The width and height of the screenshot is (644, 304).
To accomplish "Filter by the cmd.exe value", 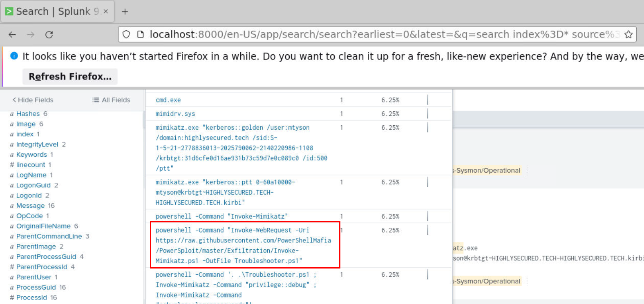I will pyautogui.click(x=168, y=100).
